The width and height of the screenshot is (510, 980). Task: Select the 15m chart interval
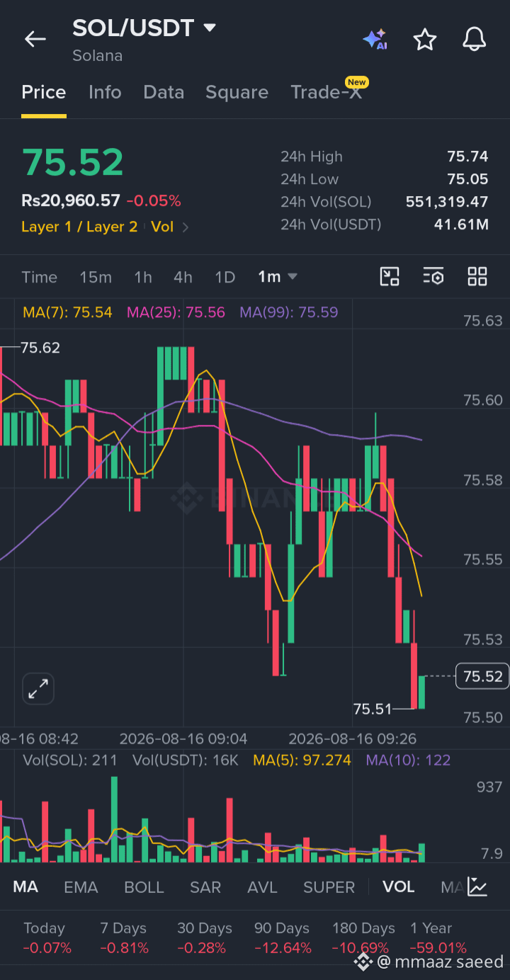(96, 277)
